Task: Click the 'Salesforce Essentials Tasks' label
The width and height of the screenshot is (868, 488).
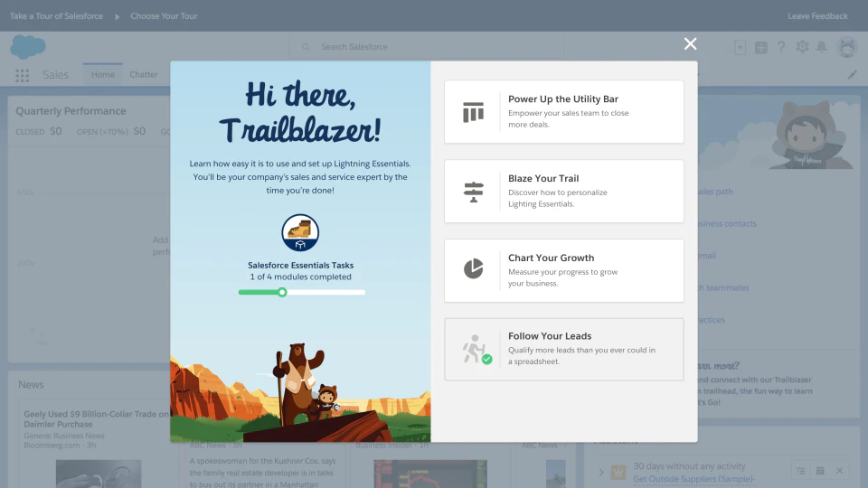Action: pos(300,266)
